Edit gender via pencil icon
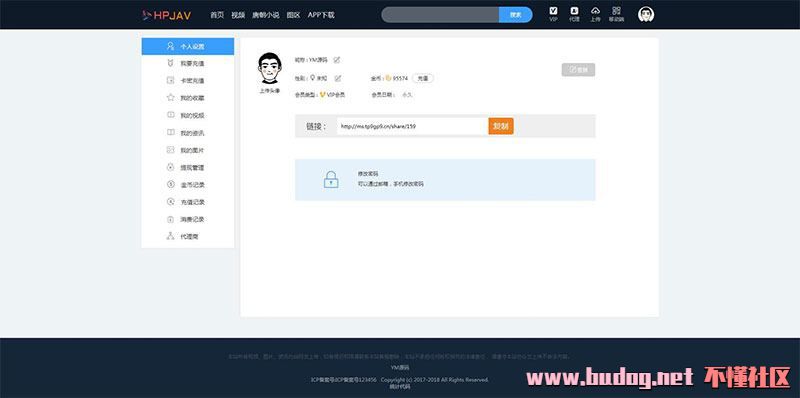This screenshot has height=398, width=800. pyautogui.click(x=338, y=78)
